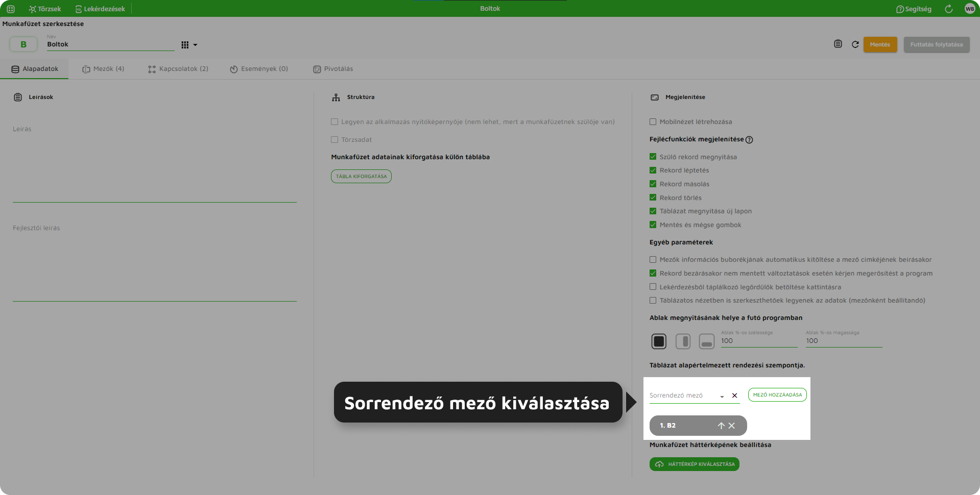Open the notes icon beside reload
Screen dimensions: 980x495
pyautogui.click(x=838, y=44)
